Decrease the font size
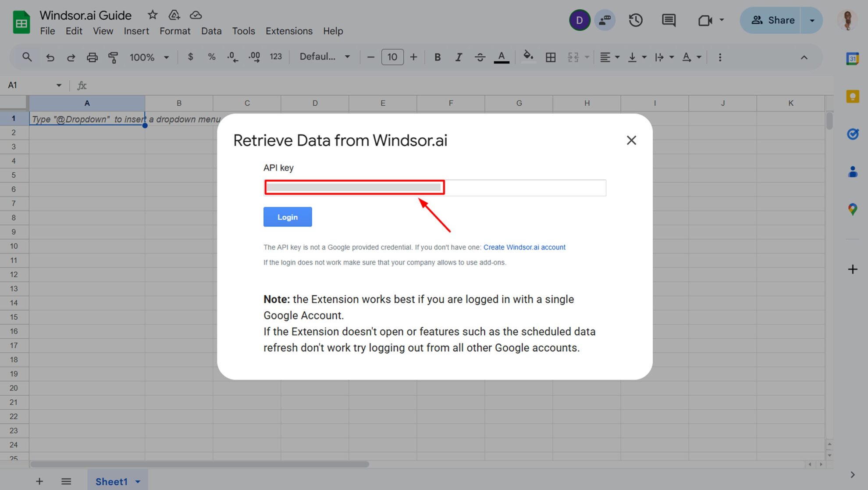This screenshot has height=490, width=868. (x=370, y=57)
